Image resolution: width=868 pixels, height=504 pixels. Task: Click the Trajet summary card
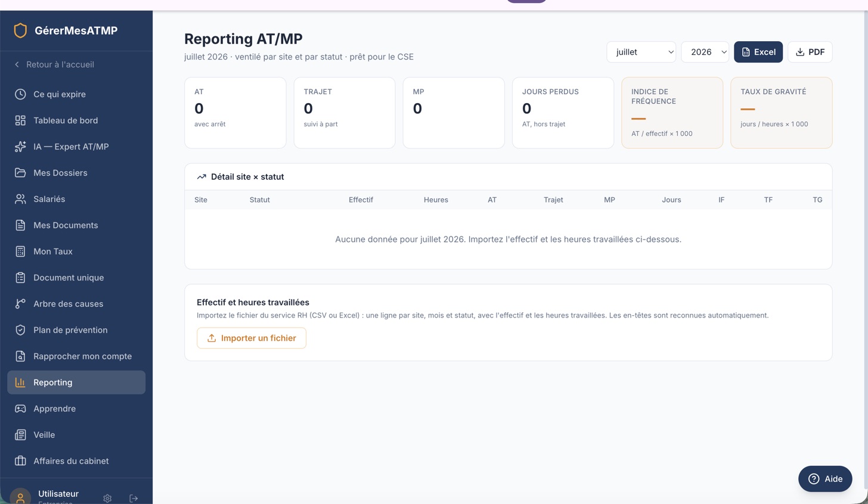coord(345,113)
